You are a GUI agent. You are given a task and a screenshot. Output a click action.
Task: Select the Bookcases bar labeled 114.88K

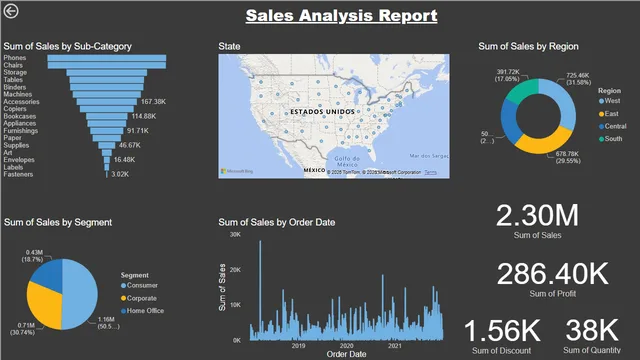pos(107,116)
